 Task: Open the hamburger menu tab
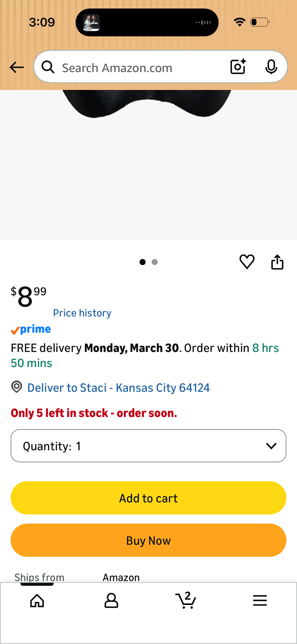[260, 600]
